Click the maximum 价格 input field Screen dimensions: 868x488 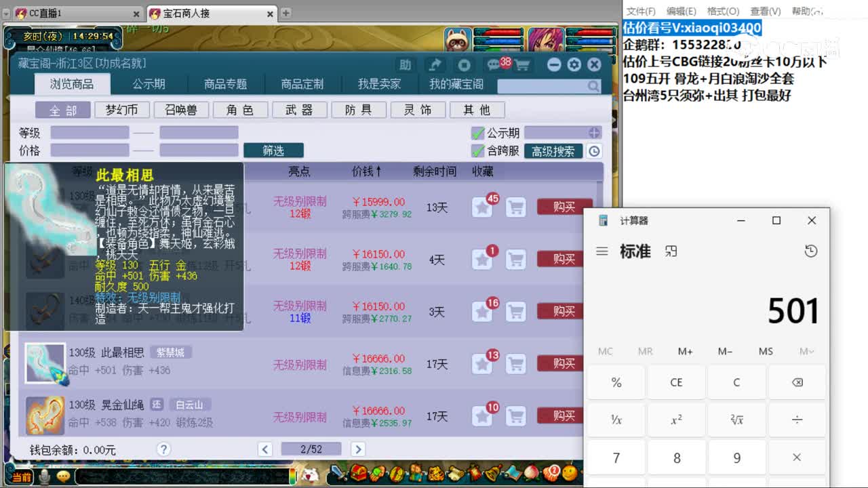coord(199,150)
